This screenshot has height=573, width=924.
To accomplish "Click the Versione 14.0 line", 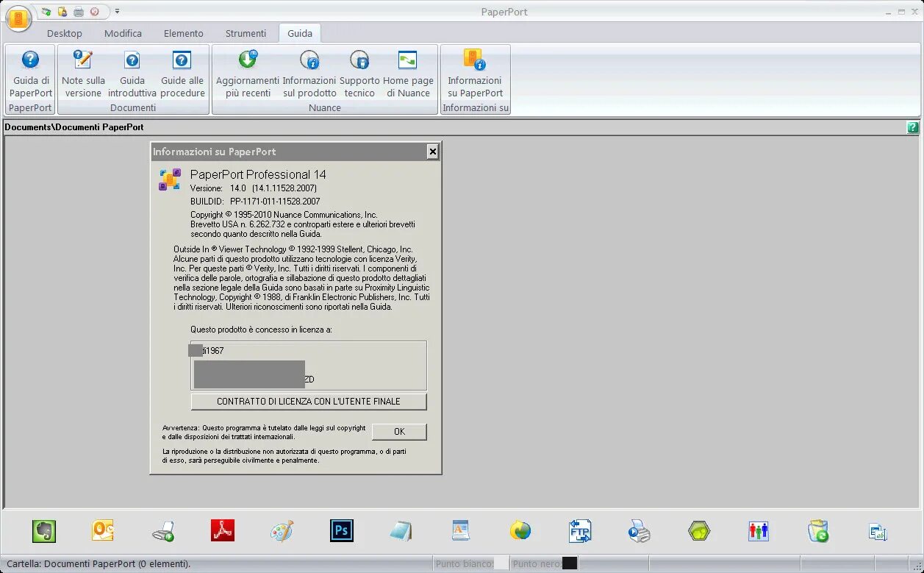I will [254, 188].
